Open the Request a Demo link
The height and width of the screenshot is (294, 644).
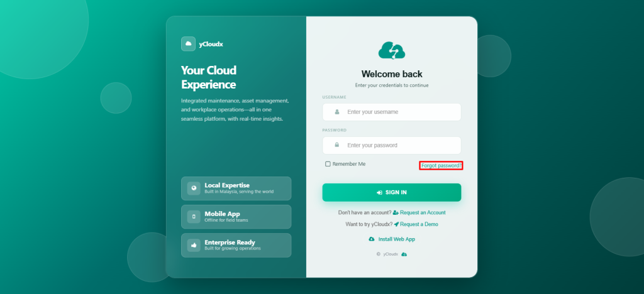(x=419, y=224)
